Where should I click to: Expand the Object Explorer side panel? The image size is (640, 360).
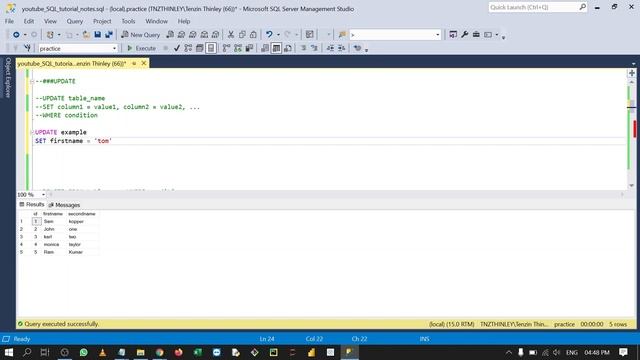point(8,78)
